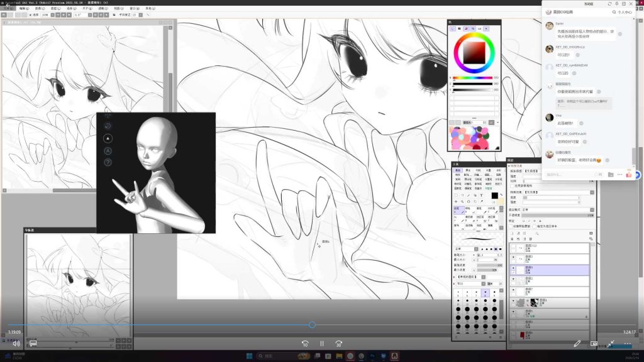The image size is (644, 362).
Task: Click the video volume speaker button
Action: pos(16,344)
